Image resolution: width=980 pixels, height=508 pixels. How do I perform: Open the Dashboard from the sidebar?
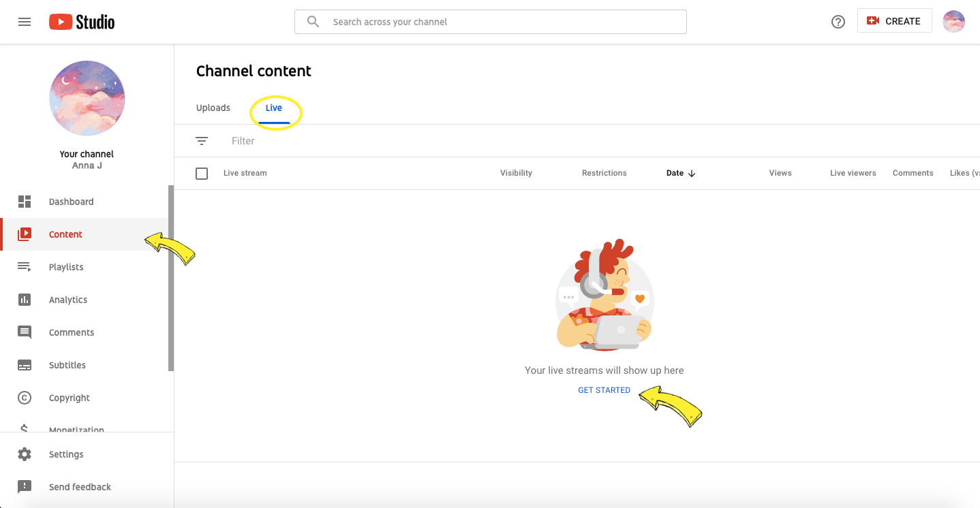[x=71, y=202]
